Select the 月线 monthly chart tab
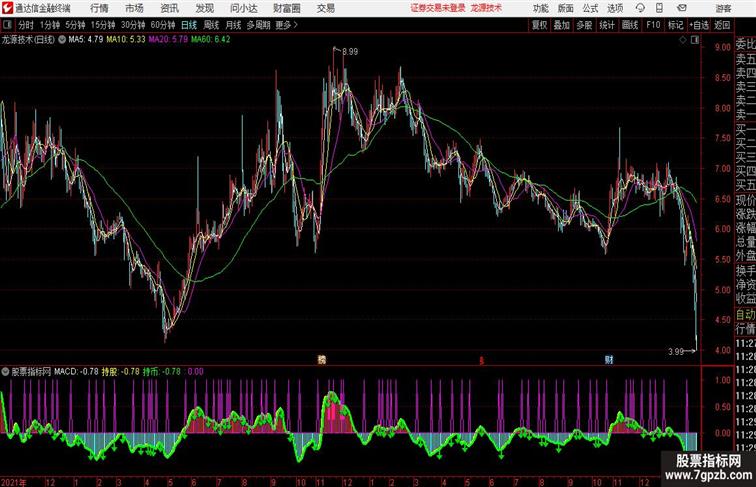 coord(233,25)
